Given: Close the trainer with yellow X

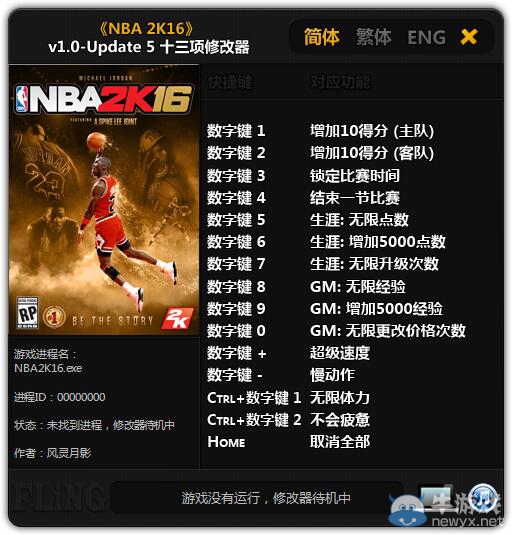Looking at the screenshot, I should coord(469,37).
